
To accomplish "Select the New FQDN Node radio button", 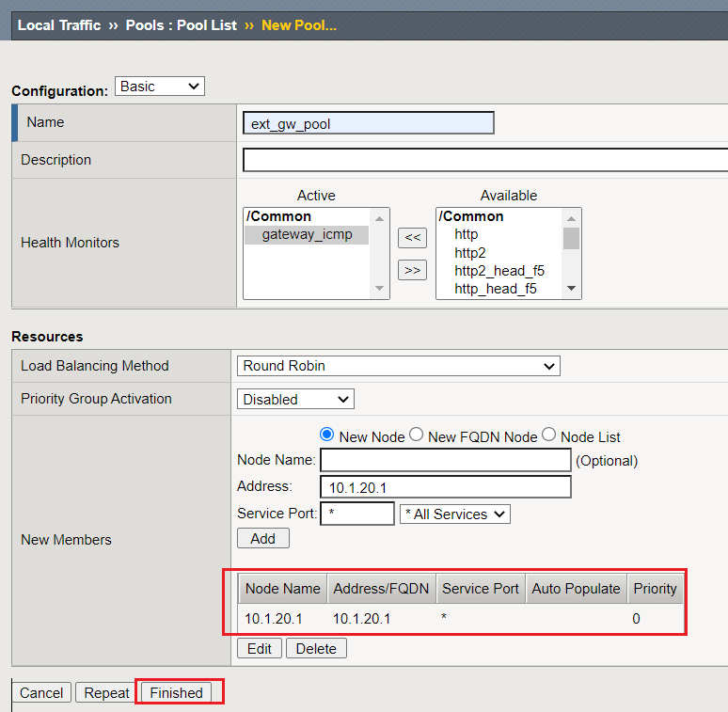I will (x=416, y=435).
